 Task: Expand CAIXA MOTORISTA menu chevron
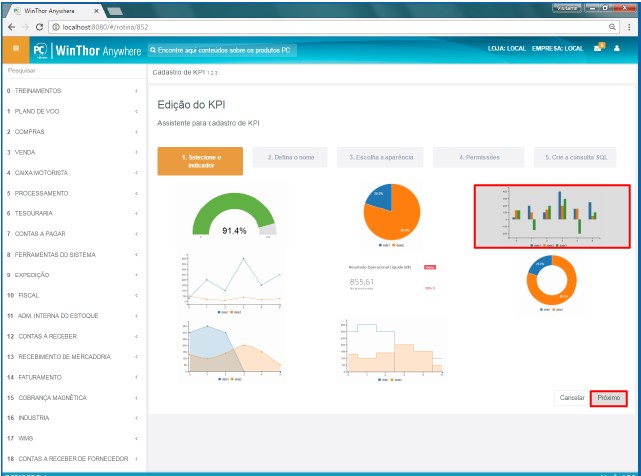click(x=137, y=173)
